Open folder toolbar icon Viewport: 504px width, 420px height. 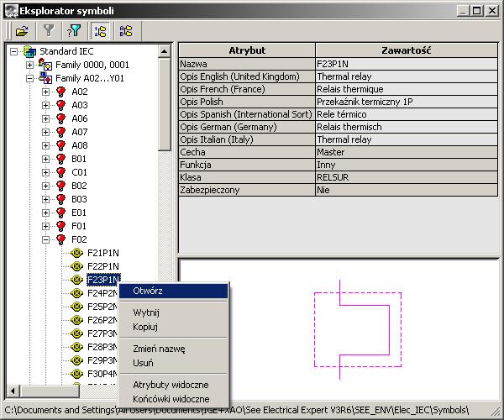point(22,31)
